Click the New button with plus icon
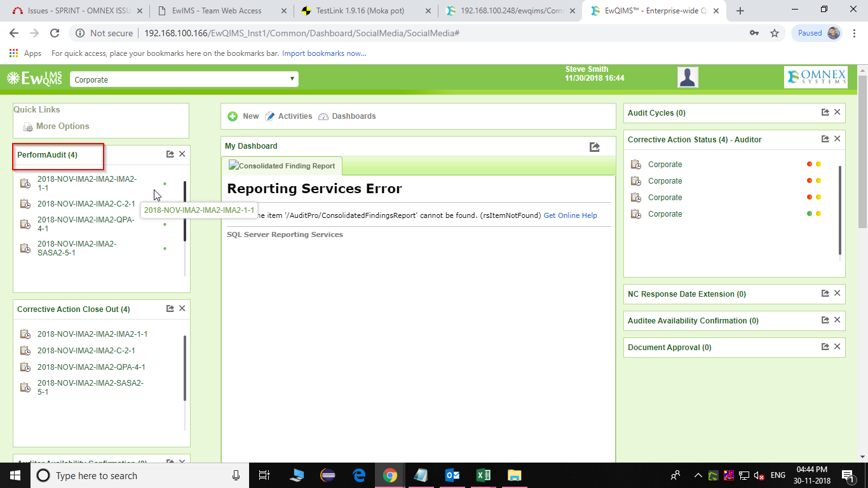Screen dimensions: 868x488 click(x=243, y=116)
